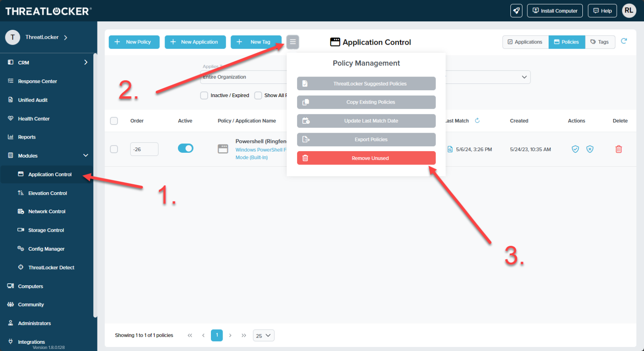Select Export Policies option
The width and height of the screenshot is (644, 351).
pos(366,139)
